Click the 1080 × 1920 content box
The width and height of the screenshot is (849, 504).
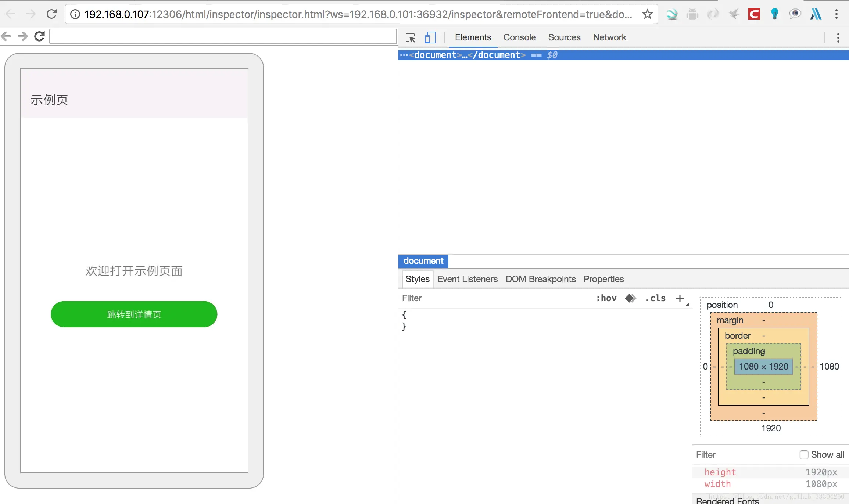[763, 367]
